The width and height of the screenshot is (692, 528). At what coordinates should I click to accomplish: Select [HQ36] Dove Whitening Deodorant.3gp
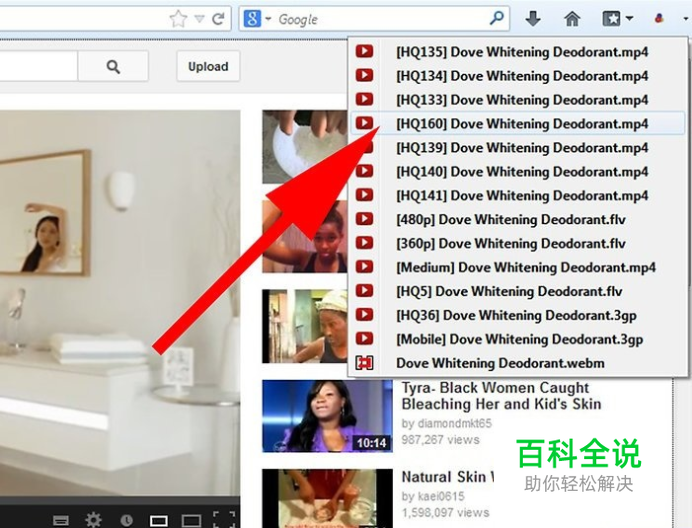coord(519,315)
